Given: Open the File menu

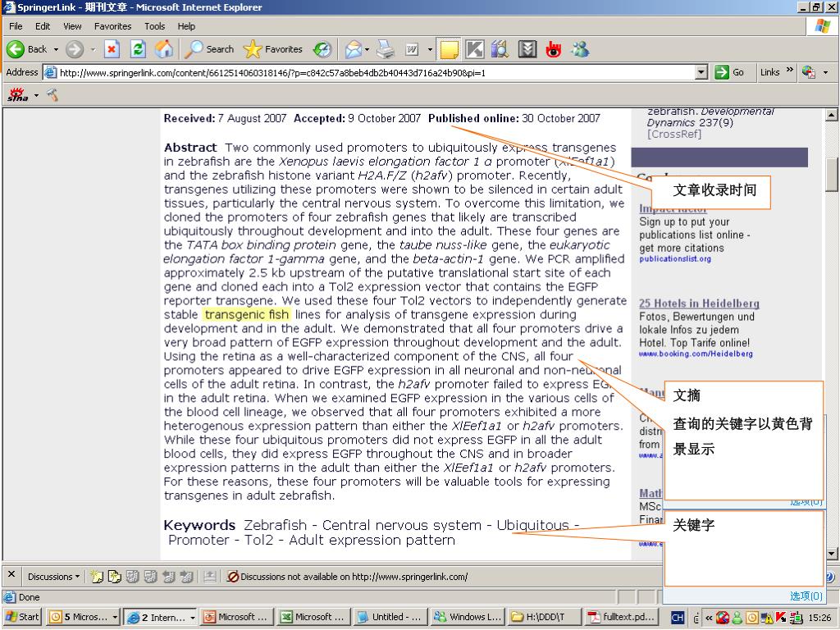Looking at the screenshot, I should click(x=16, y=25).
